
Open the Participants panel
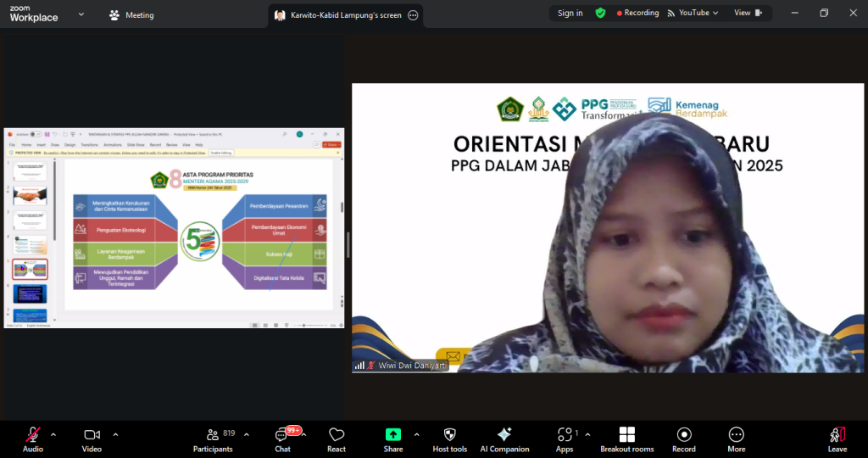pos(212,438)
